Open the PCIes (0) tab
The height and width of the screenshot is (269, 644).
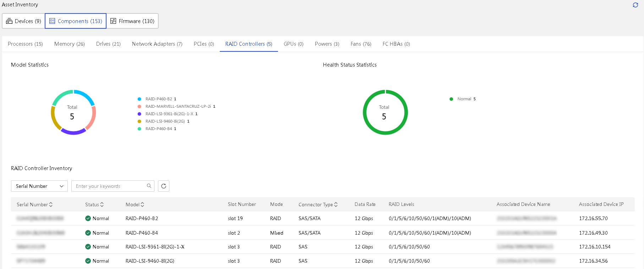pyautogui.click(x=204, y=44)
